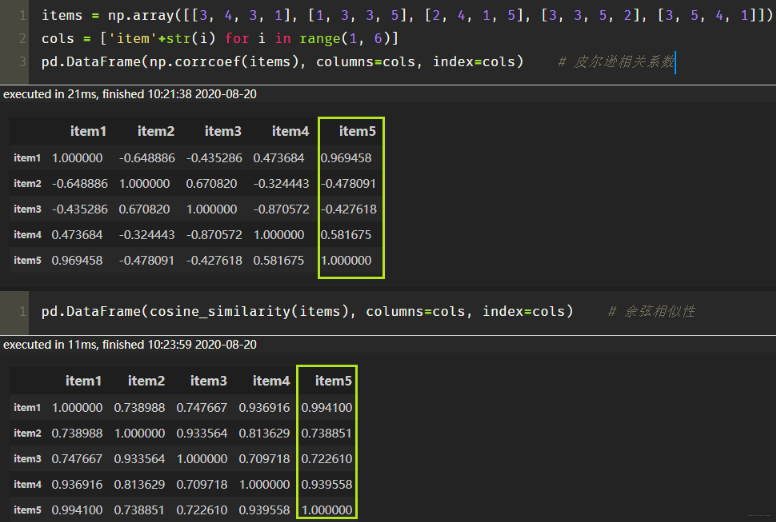This screenshot has width=776, height=522.
Task: Click item5 row label in correlation table
Action: pos(27,260)
